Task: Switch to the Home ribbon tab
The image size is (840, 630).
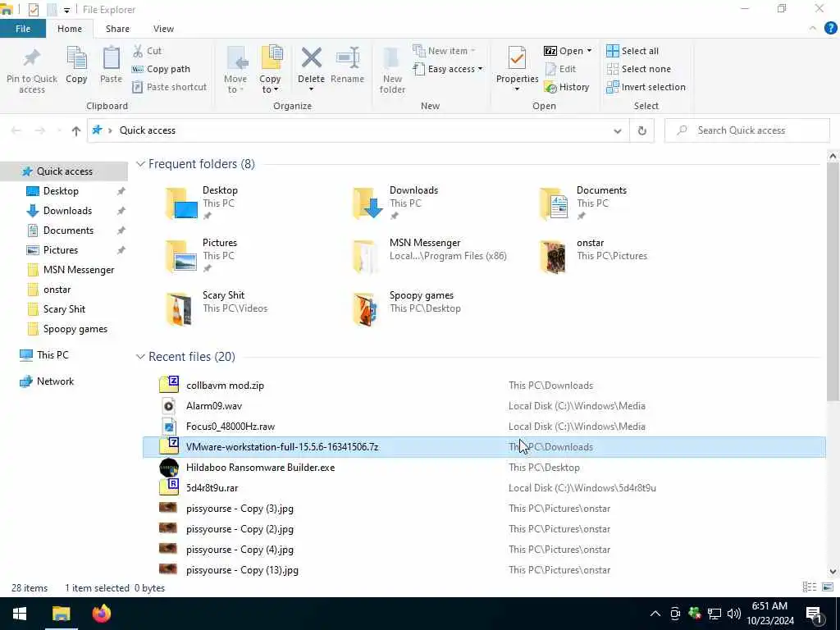Action: click(70, 29)
